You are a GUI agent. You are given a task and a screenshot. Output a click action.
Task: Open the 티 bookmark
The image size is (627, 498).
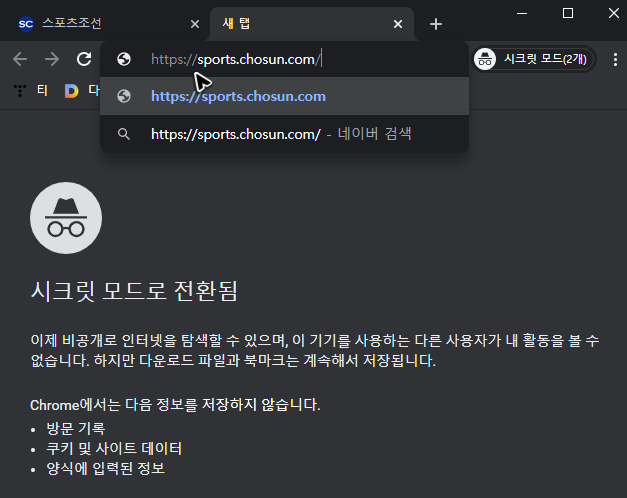30,90
